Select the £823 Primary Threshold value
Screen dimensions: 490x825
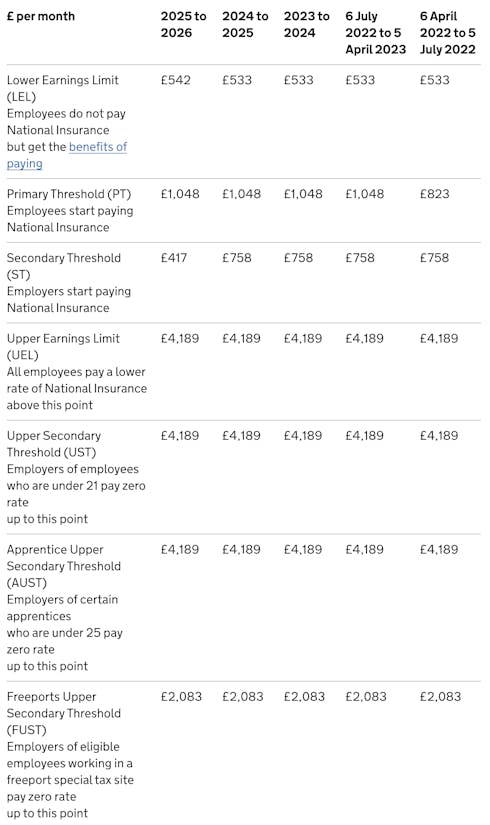pyautogui.click(x=434, y=194)
